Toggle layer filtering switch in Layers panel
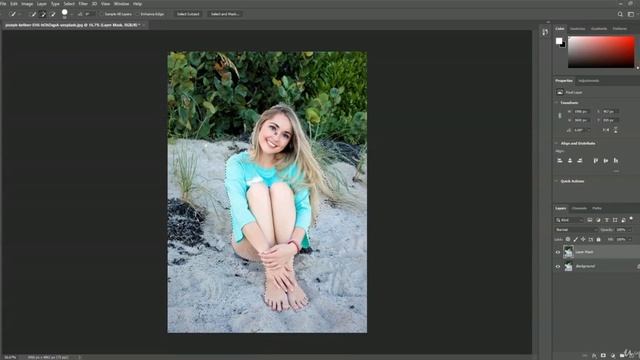Screen dimensions: 640x360 point(631,219)
